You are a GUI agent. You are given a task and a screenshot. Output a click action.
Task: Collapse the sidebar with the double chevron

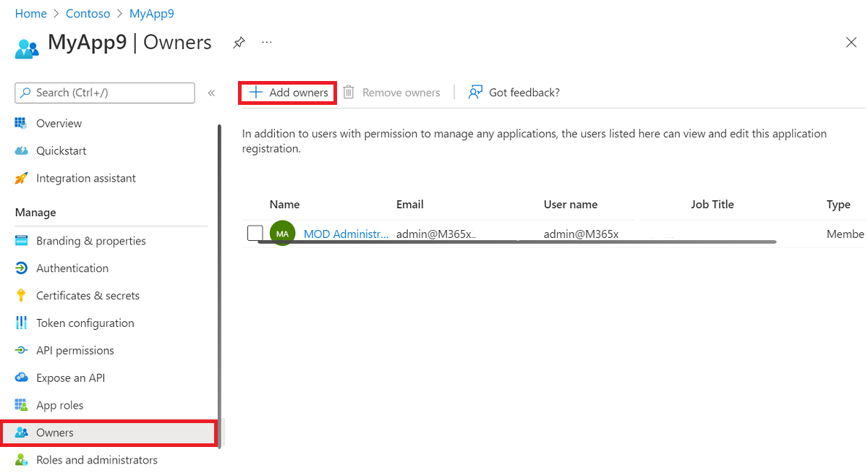pos(210,93)
